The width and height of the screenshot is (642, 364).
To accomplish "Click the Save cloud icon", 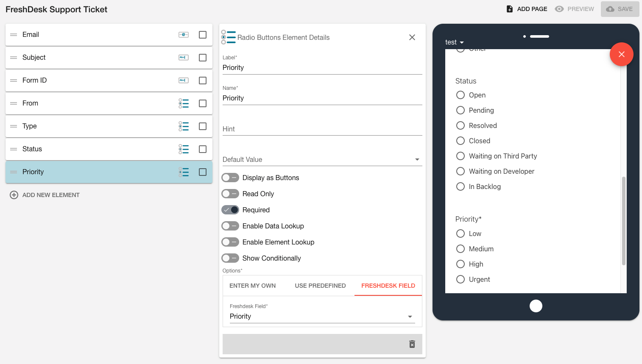I will pyautogui.click(x=610, y=9).
